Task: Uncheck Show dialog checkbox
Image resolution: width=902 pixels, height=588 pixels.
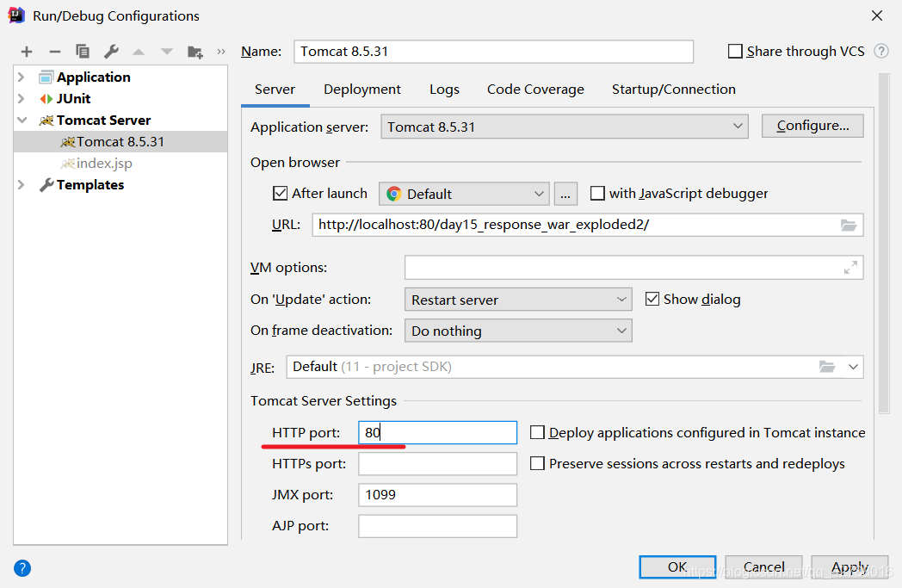Action: pyautogui.click(x=652, y=300)
